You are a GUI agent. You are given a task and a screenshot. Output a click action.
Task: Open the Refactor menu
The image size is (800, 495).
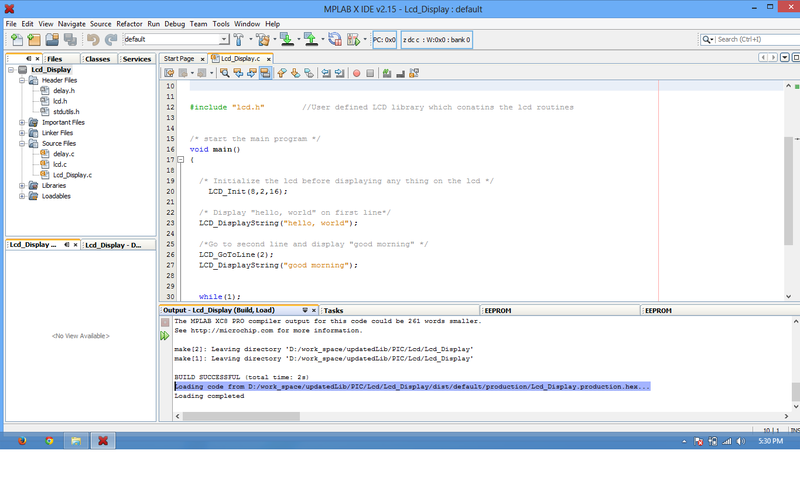point(129,24)
